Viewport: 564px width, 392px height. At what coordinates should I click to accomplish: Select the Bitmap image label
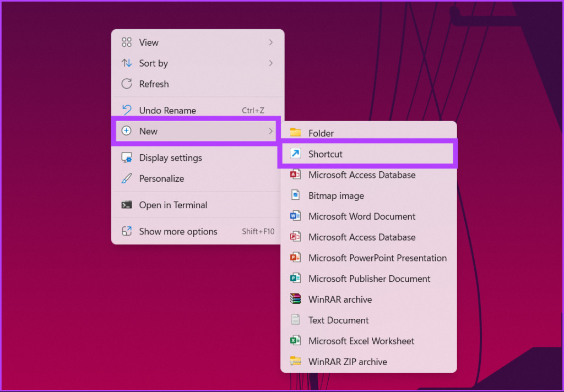[x=337, y=195]
